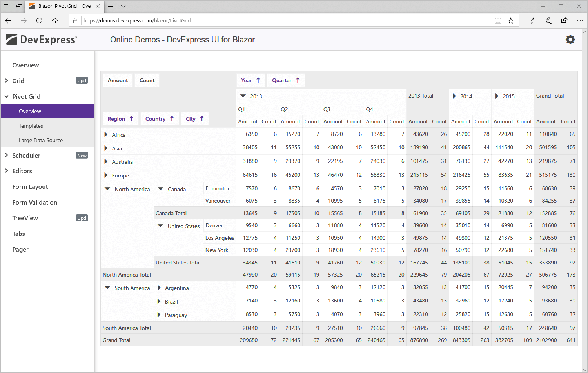Add page to favorites star icon
588x373 pixels.
click(x=510, y=21)
